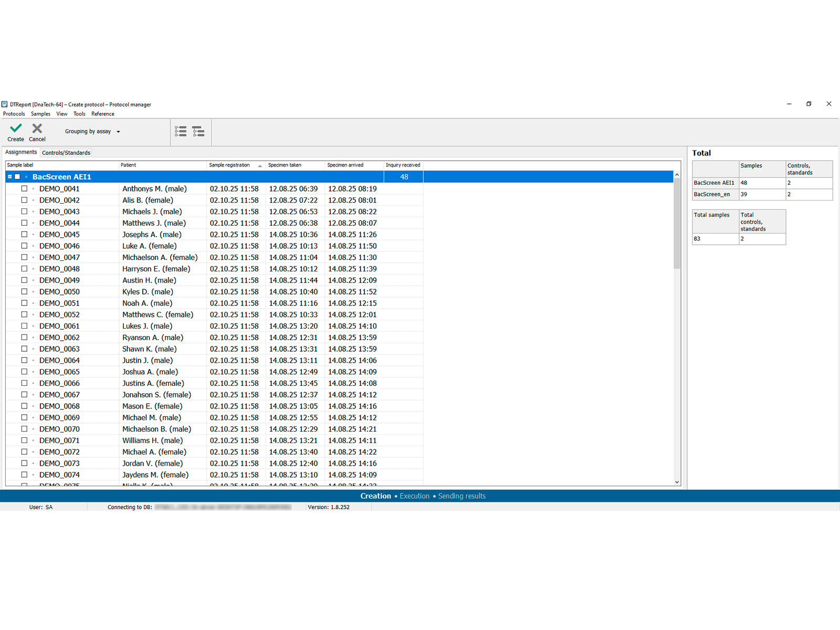Select the checkbox next to DEMO_0052
This screenshot has height=630, width=840.
24,314
